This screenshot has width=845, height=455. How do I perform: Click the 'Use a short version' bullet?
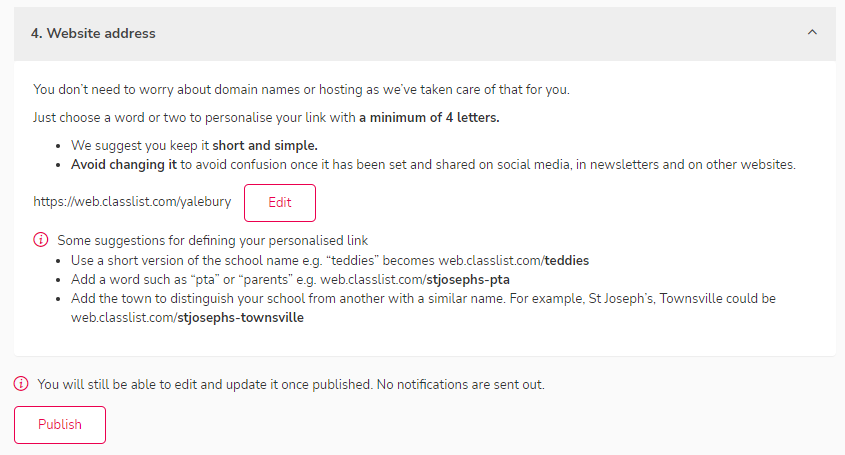click(330, 260)
